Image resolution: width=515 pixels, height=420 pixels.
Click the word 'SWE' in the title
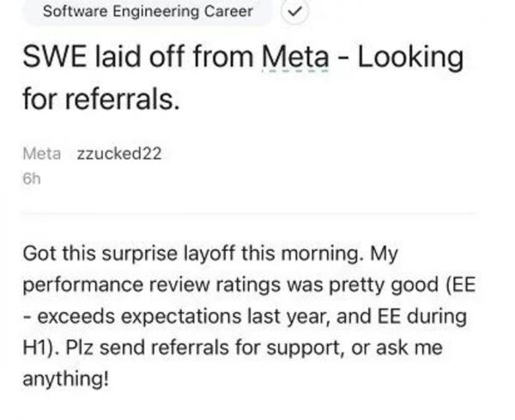point(51,58)
